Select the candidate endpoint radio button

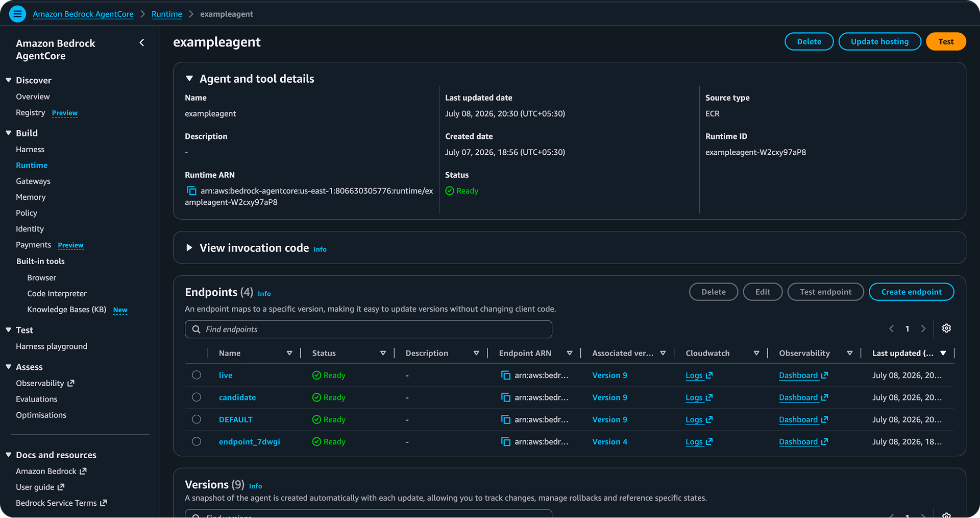click(197, 397)
